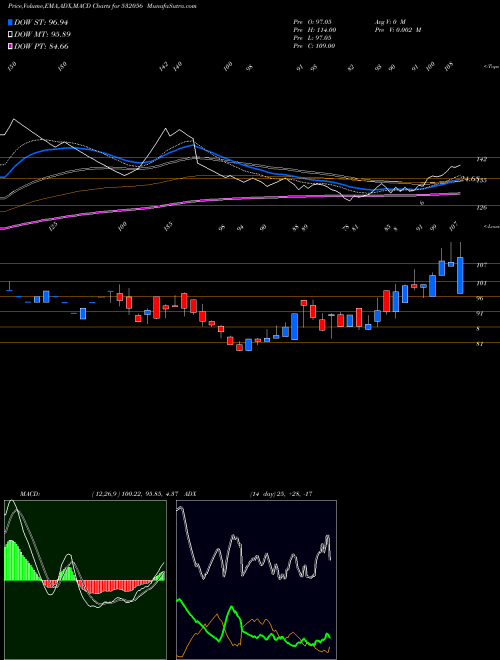
Task: Click the white DOW MT legend swatch
Action: [x=10, y=35]
